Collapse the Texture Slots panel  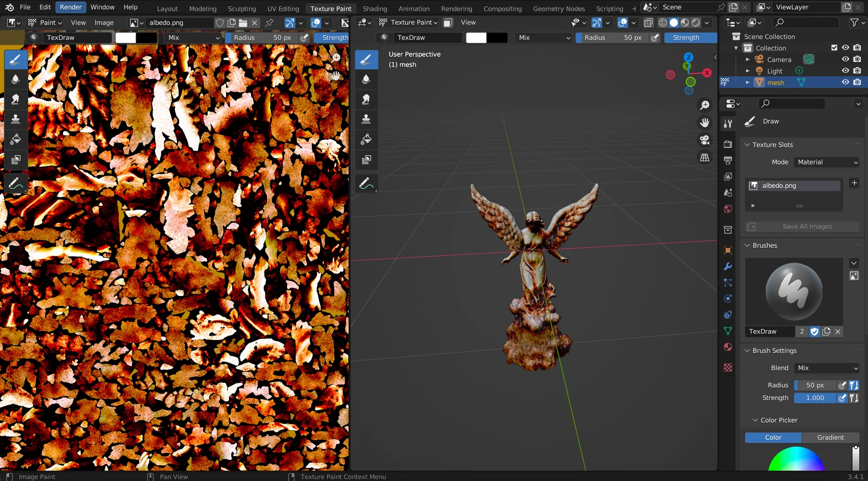[x=747, y=145]
